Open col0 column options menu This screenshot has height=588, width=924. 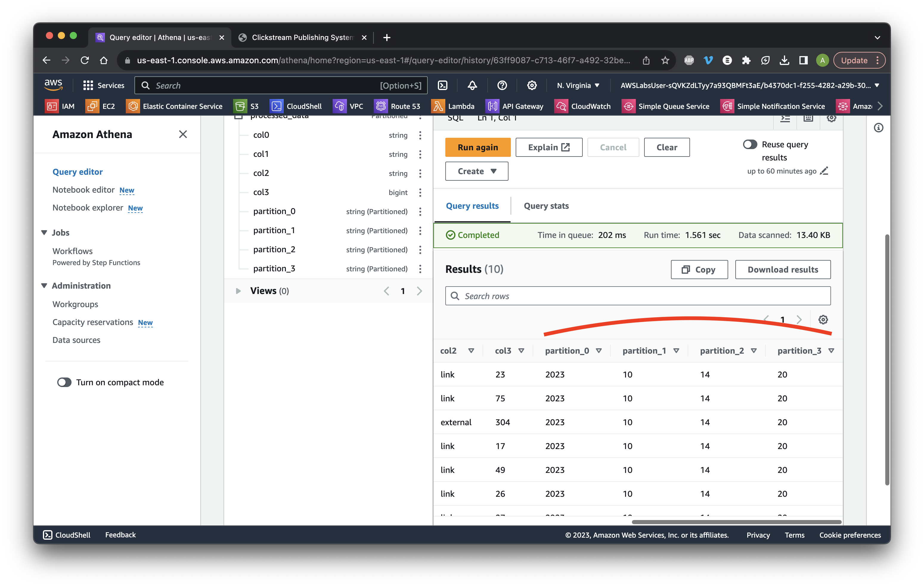click(x=420, y=135)
